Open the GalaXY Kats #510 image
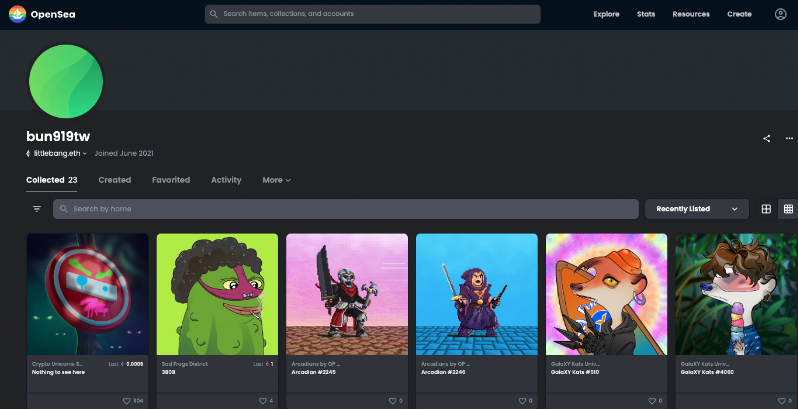 point(607,294)
